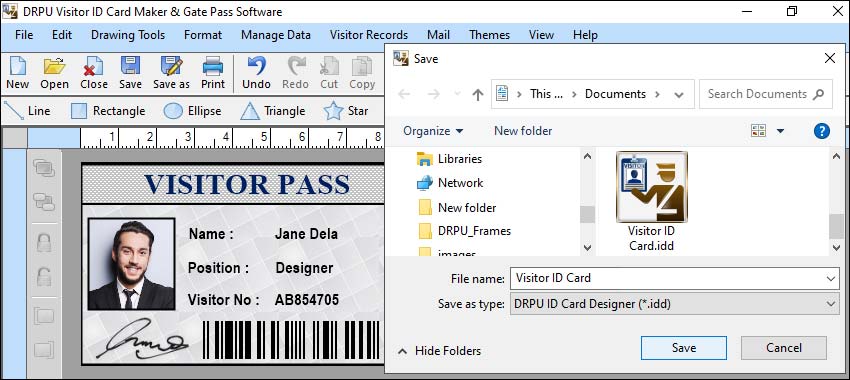Select DRPU_Frames folder in the tree

pos(464,231)
